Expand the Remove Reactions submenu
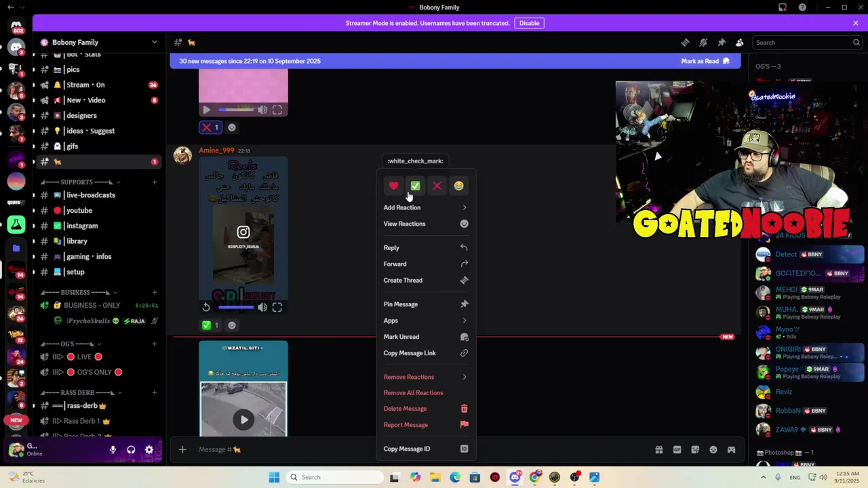Image resolution: width=868 pixels, height=488 pixels. coord(426,377)
